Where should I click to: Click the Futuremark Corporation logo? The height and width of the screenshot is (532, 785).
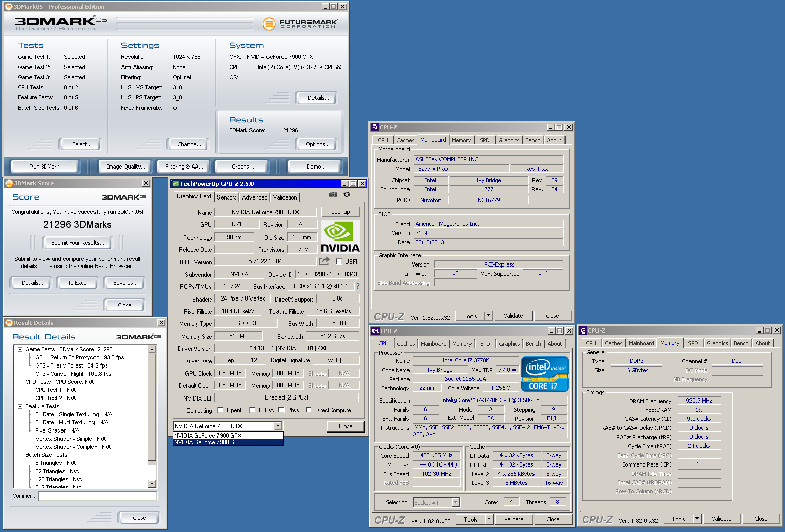(x=300, y=24)
